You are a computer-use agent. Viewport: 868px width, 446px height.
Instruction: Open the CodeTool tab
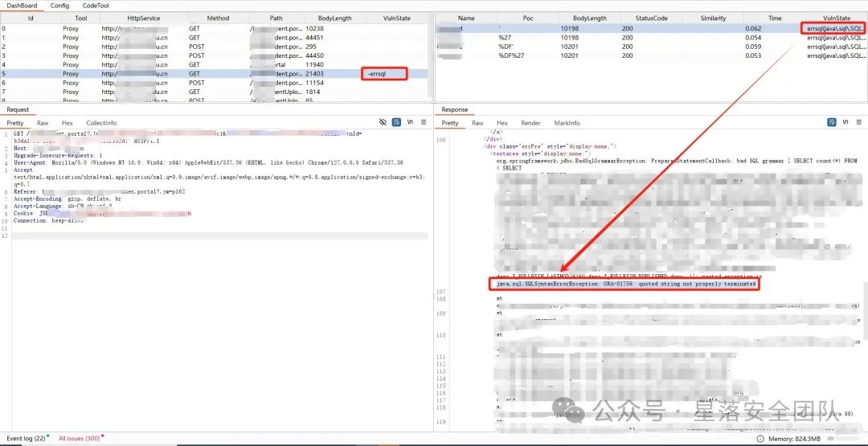[x=96, y=6]
